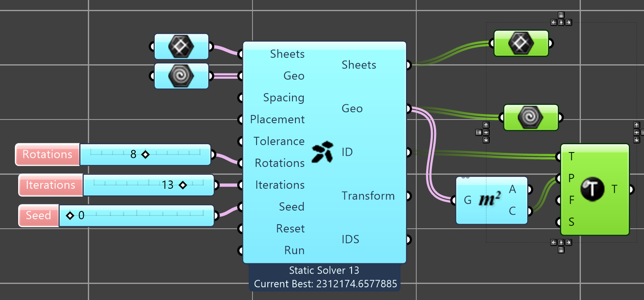Click the Seed slider name label

(x=38, y=216)
